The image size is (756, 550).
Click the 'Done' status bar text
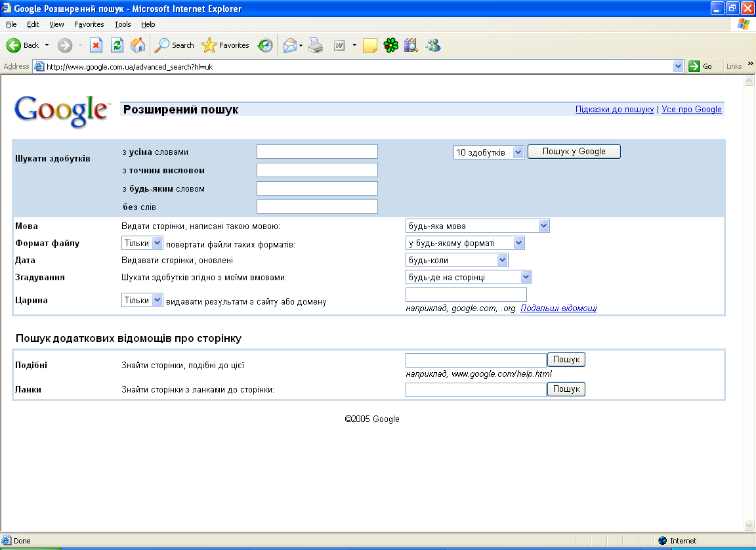point(22,541)
